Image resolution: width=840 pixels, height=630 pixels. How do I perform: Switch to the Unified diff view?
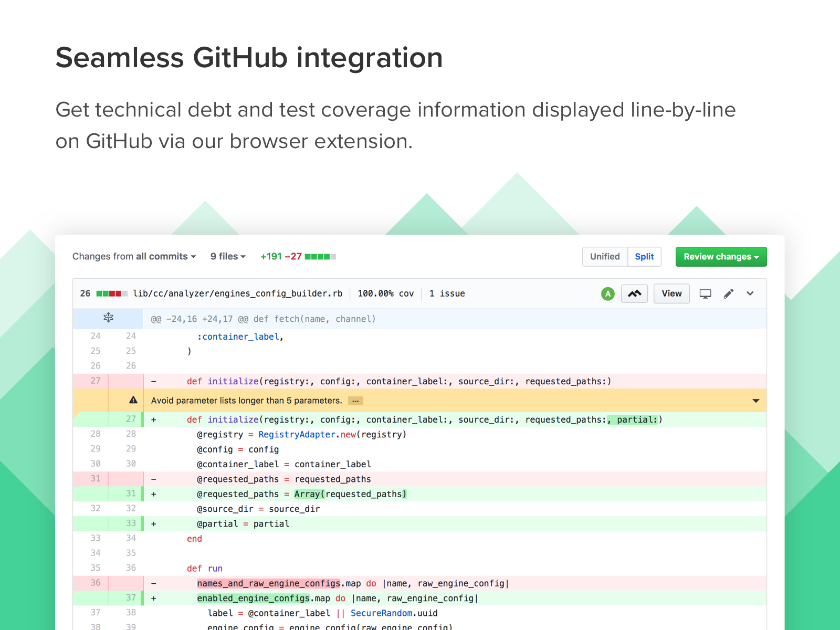[x=605, y=257]
